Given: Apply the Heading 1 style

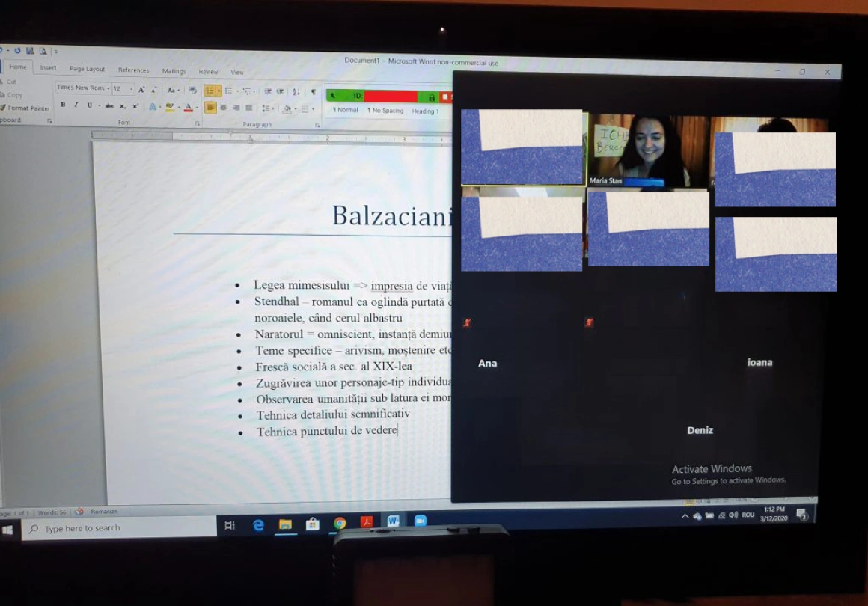Looking at the screenshot, I should [425, 111].
